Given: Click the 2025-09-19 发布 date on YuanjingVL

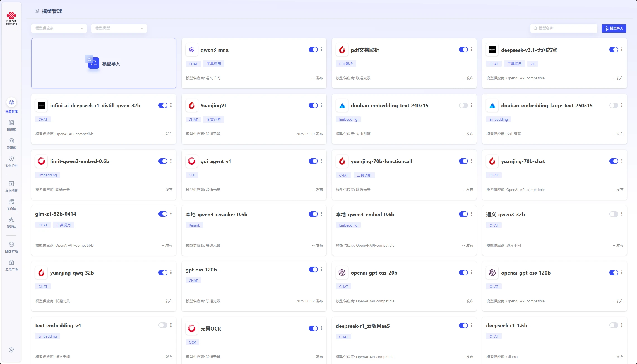Looking at the screenshot, I should click(x=309, y=134).
